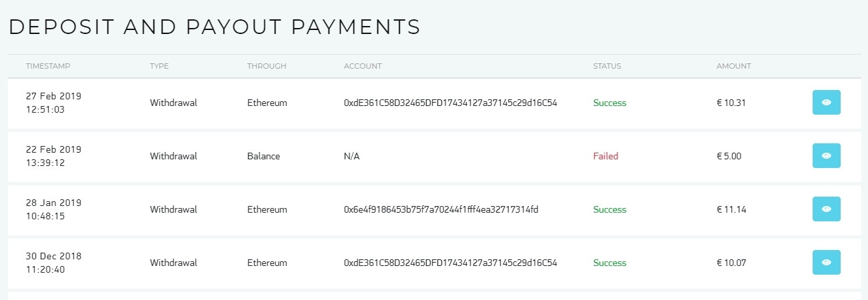The width and height of the screenshot is (868, 300).
Task: Click the Deposit and Payout Payments heading
Action: [x=215, y=27]
